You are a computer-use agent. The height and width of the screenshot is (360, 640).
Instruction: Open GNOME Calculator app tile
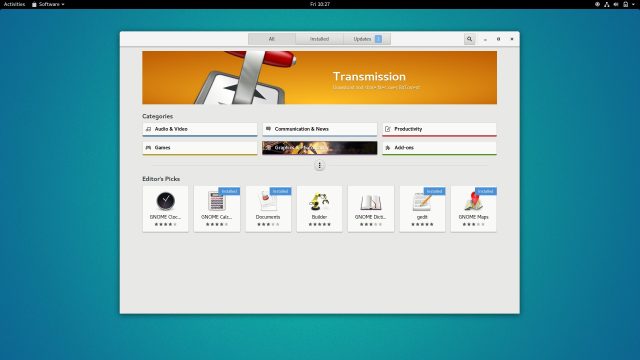pos(217,209)
